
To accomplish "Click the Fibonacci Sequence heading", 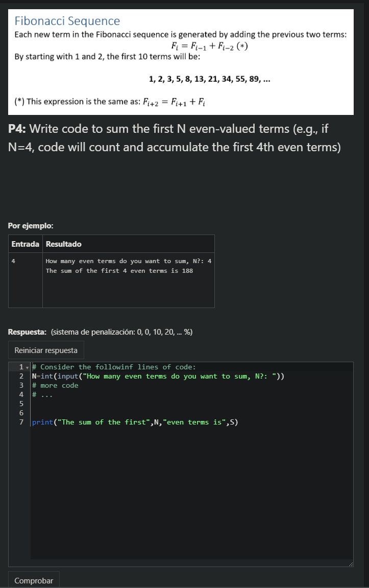I will (x=67, y=21).
